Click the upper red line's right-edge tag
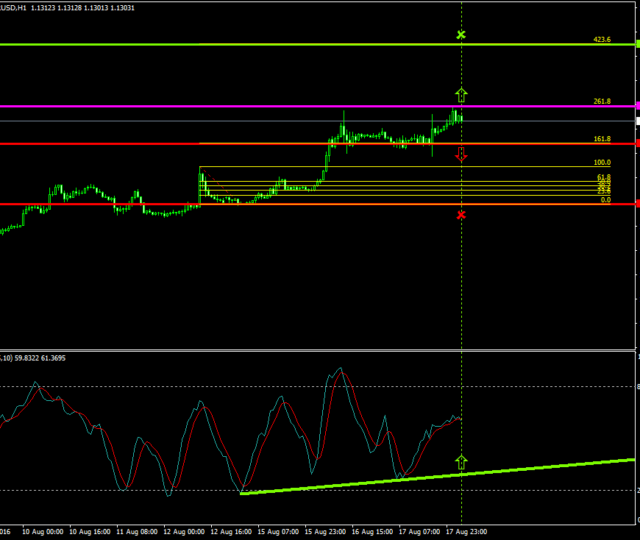Viewport: 640px width, 540px height. [x=637, y=144]
